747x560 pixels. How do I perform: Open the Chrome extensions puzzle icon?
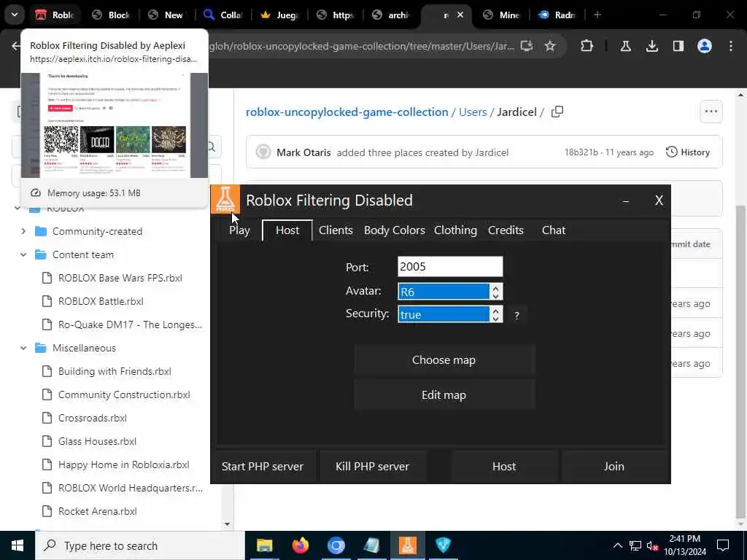[x=587, y=46]
